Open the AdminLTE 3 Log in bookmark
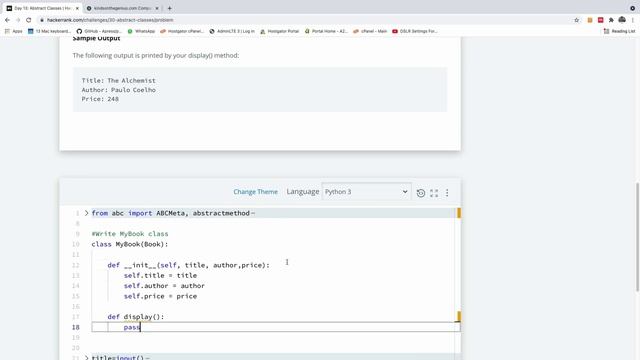Screen dimensions: 640x360 232,31
